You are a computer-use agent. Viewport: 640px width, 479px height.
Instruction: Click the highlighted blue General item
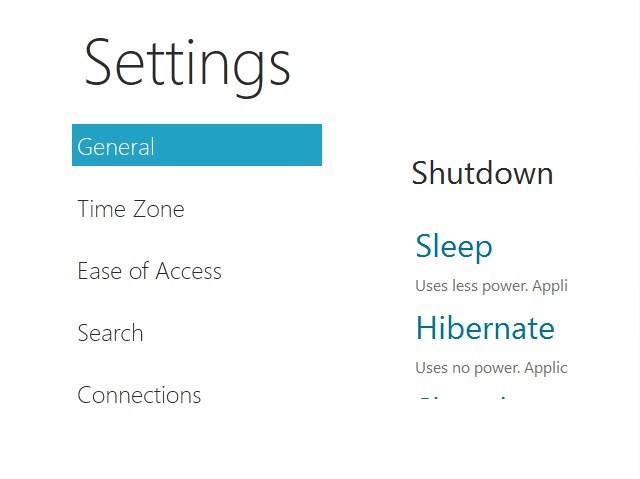197,145
